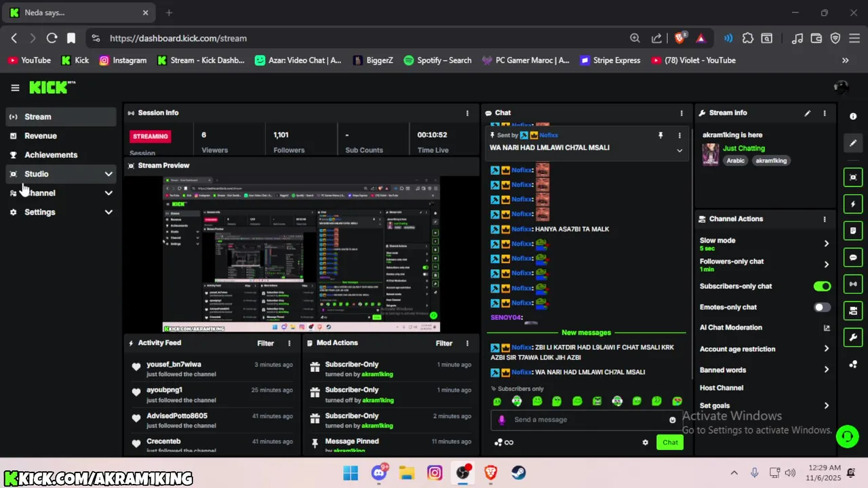Click ayoubpng1 in Activity Feed

164,390
